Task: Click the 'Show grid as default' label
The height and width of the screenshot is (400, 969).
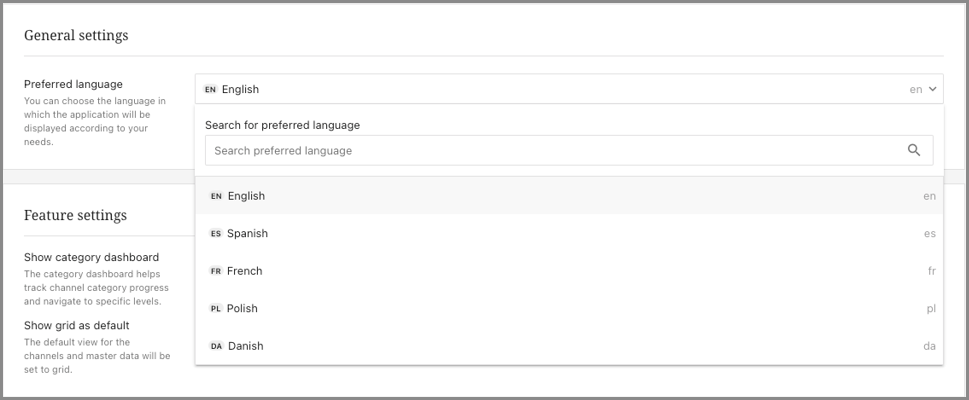Action: (77, 325)
